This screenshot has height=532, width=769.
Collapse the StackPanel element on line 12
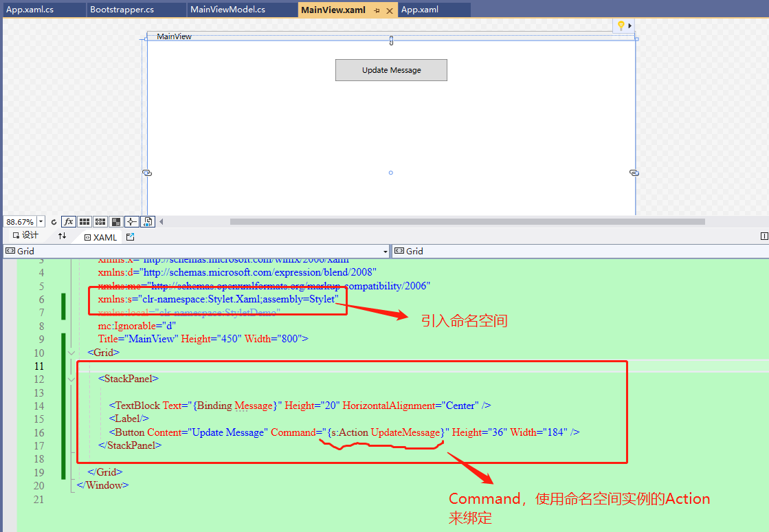(x=71, y=379)
